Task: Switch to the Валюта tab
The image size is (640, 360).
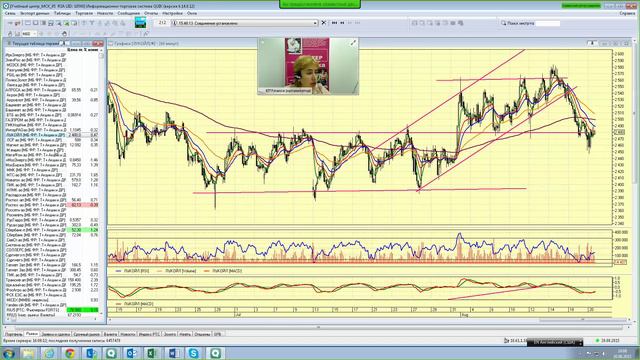Action: tap(110, 334)
